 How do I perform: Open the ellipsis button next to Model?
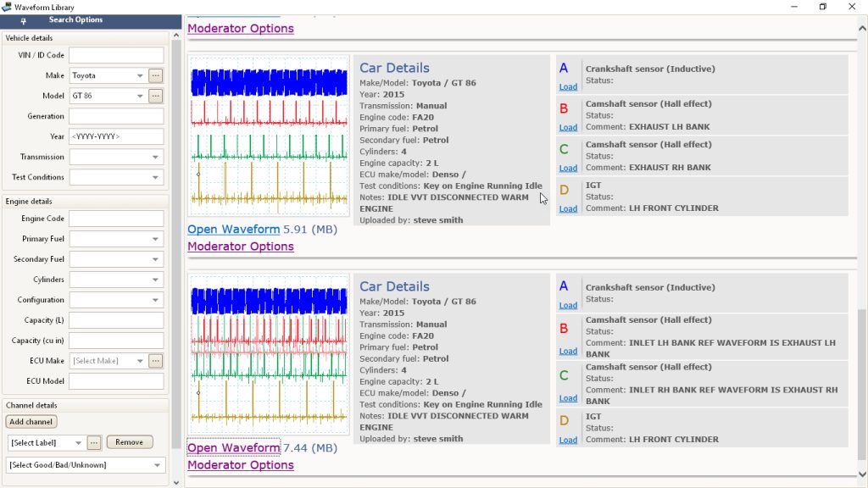(x=156, y=96)
